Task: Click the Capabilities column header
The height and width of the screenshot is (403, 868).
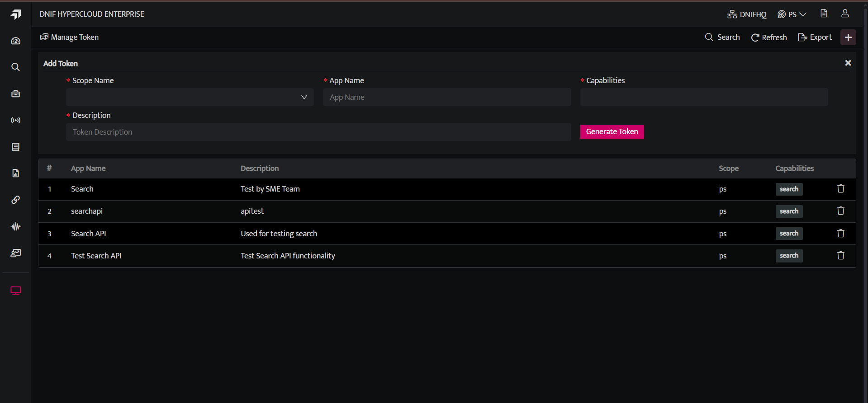Action: pos(795,169)
